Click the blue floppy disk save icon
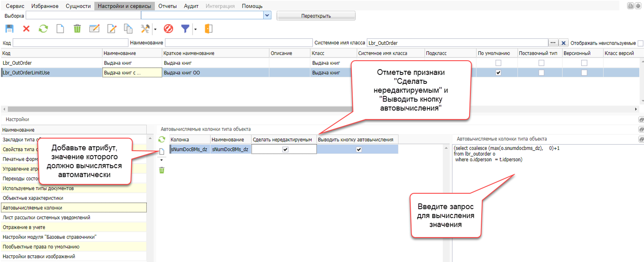 point(9,29)
